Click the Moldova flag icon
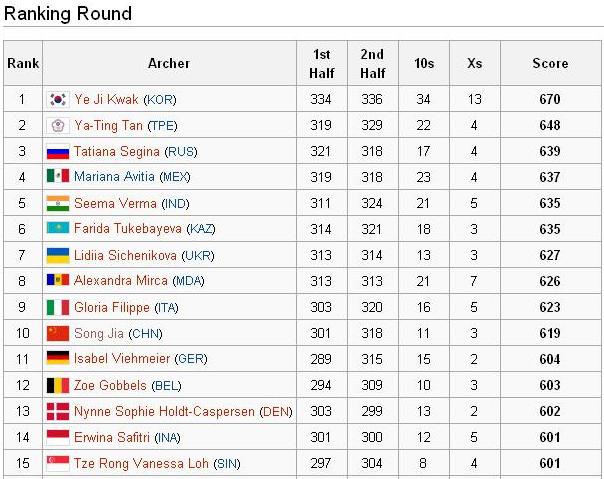 click(57, 281)
